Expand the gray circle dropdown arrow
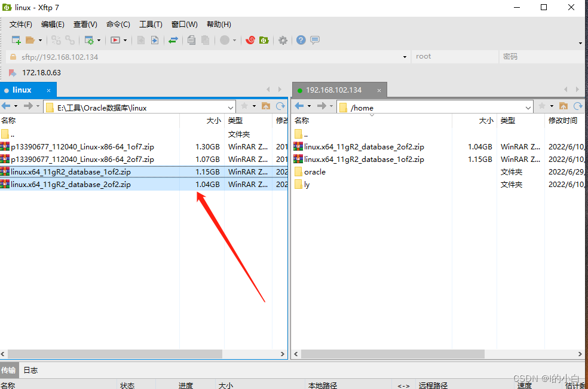Image resolution: width=588 pixels, height=389 pixels. (x=234, y=40)
